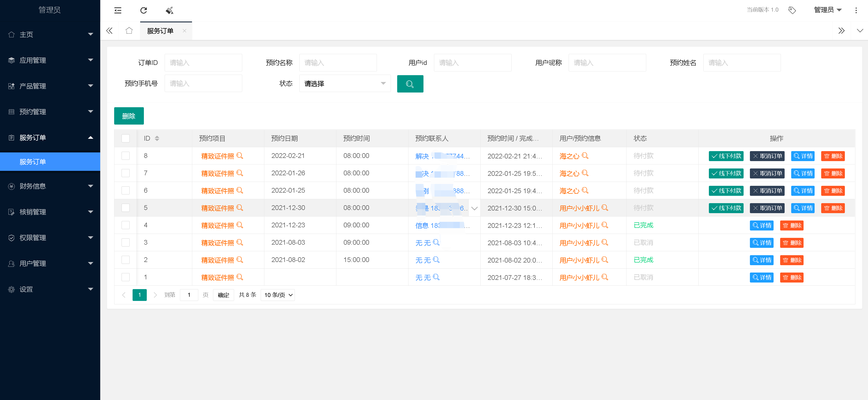Viewport: 868px width, 400px height.
Task: Click 取消订单 for order ID 7
Action: tap(767, 173)
